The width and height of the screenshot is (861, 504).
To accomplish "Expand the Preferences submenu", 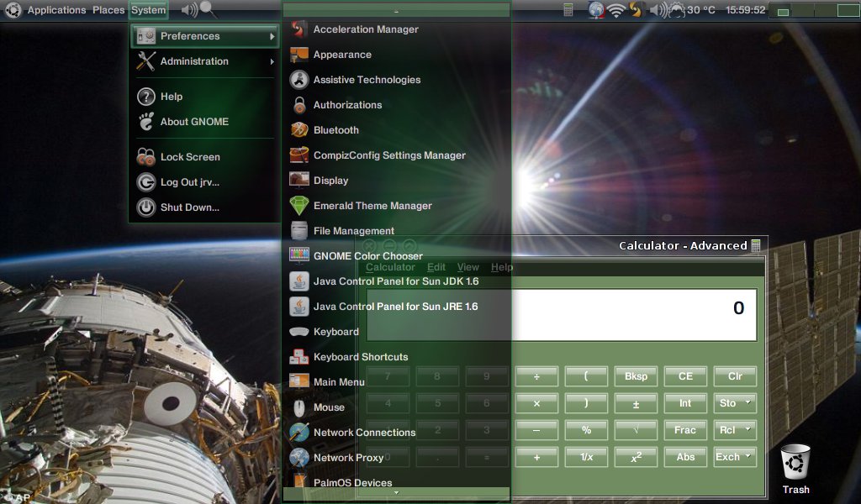I will tap(205, 36).
